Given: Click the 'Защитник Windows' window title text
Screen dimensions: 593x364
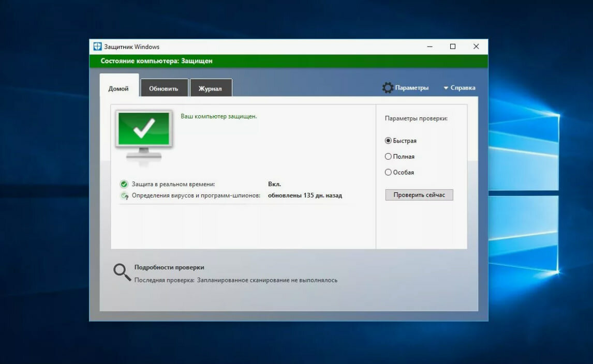Looking at the screenshot, I should click(x=131, y=47).
